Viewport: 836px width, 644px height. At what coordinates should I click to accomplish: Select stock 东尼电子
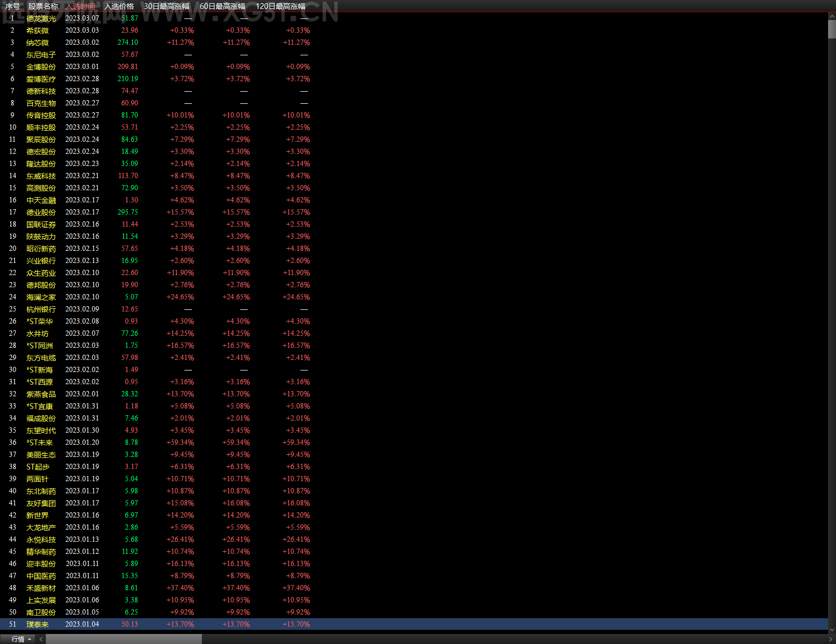click(x=41, y=55)
